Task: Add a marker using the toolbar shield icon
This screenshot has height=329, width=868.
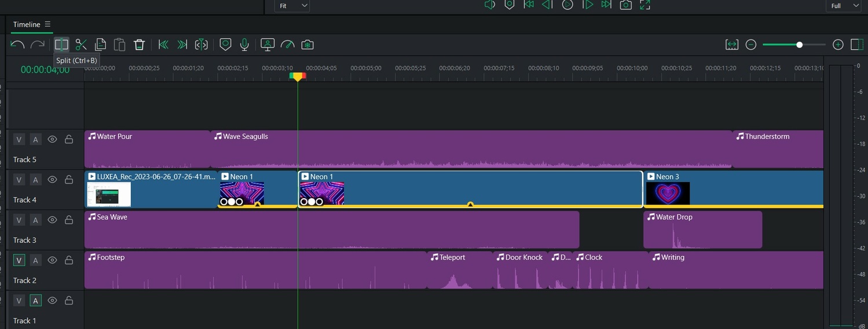Action: (226, 45)
